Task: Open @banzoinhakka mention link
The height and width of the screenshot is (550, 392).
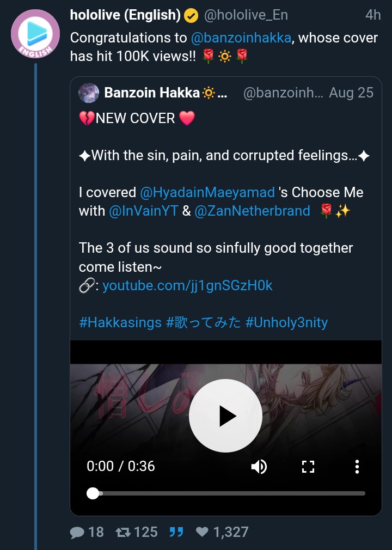Action: point(241,38)
